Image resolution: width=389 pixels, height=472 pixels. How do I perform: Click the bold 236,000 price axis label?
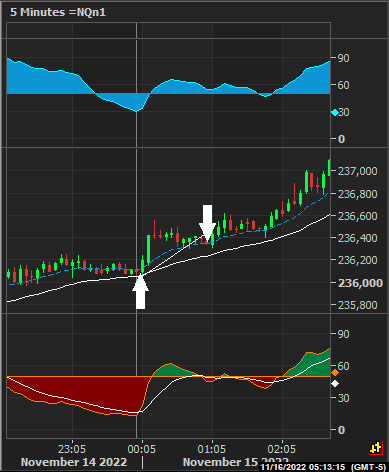pos(360,283)
